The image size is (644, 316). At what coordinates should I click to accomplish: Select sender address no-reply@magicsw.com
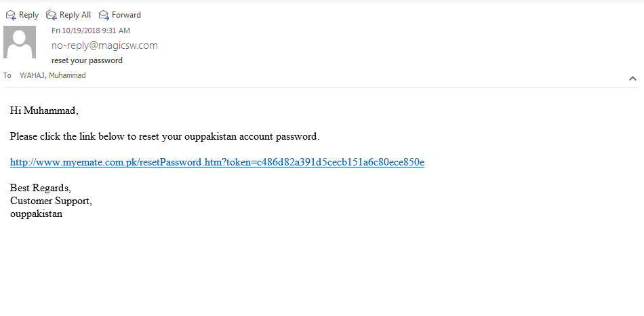(x=104, y=45)
